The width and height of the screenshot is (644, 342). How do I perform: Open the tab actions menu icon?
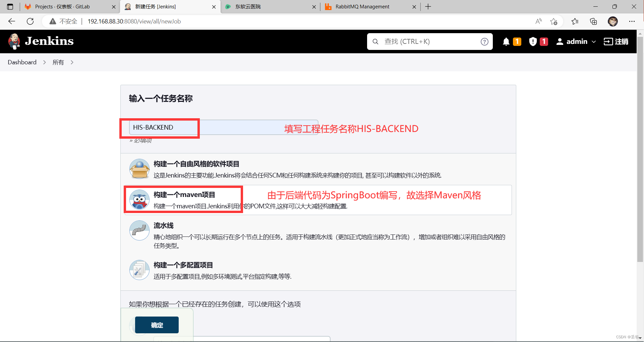click(10, 7)
